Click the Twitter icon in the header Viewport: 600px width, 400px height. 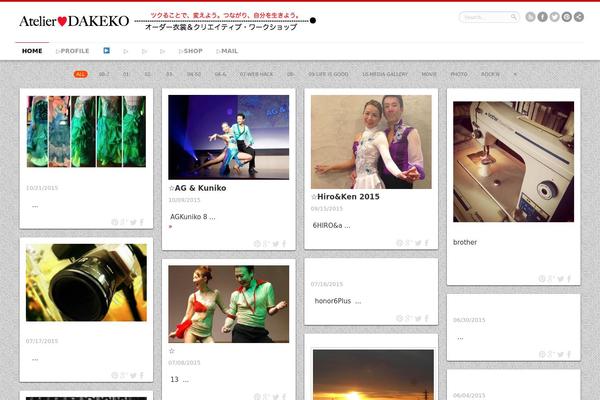[554, 17]
